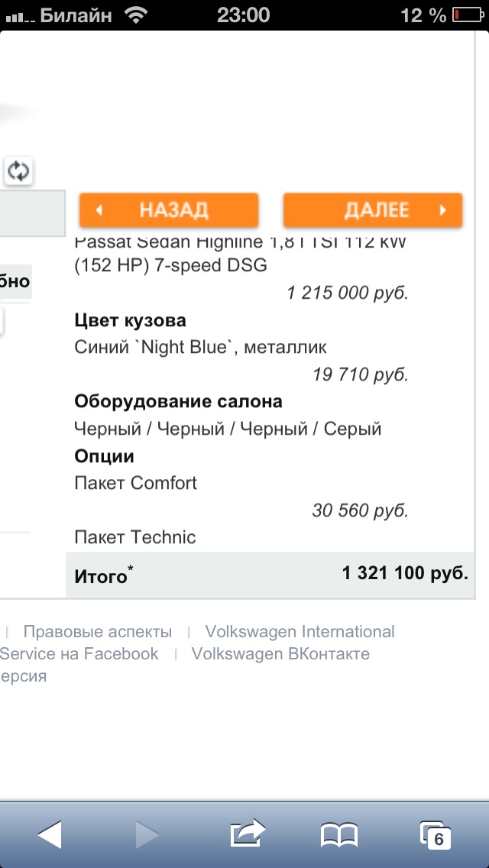Open the Правовые аспекты link
This screenshot has height=868, width=489.
point(98,632)
